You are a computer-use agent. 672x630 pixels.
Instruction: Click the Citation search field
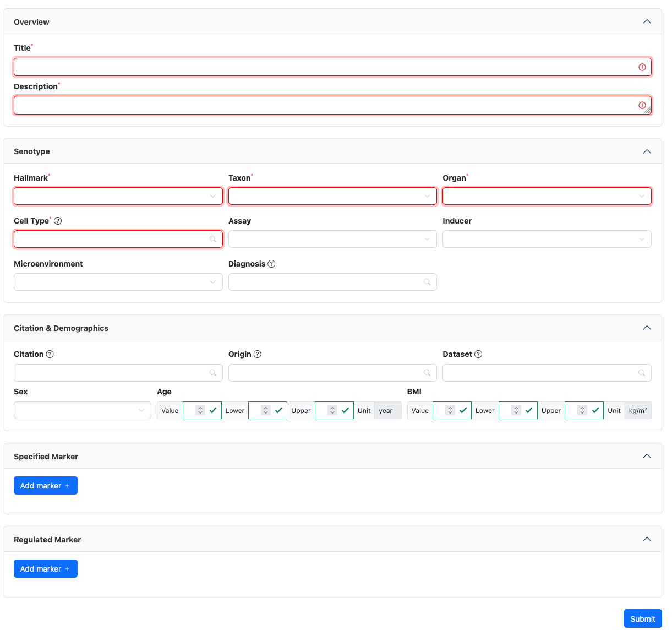[118, 373]
